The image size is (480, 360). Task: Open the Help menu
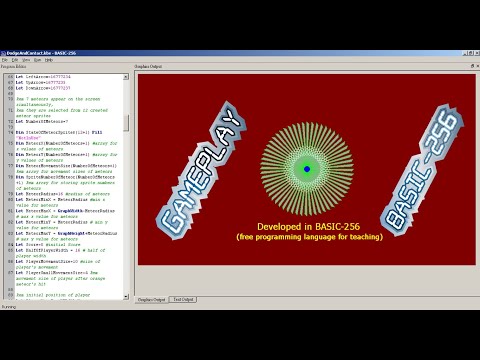coord(49,60)
